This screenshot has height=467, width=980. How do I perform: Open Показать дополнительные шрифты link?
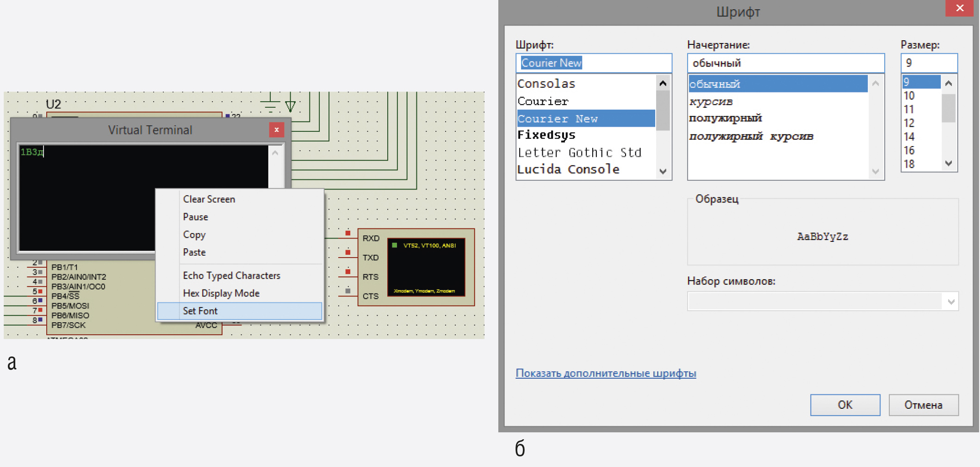pyautogui.click(x=606, y=373)
